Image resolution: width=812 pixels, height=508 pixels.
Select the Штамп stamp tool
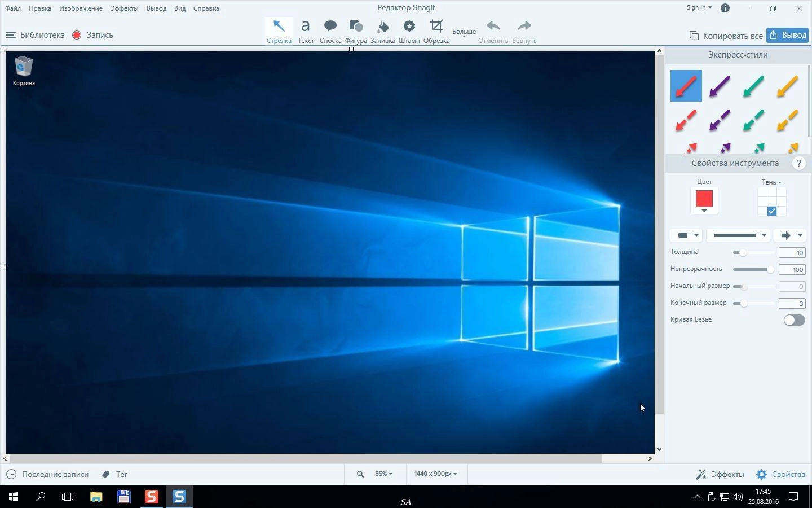pos(409,31)
